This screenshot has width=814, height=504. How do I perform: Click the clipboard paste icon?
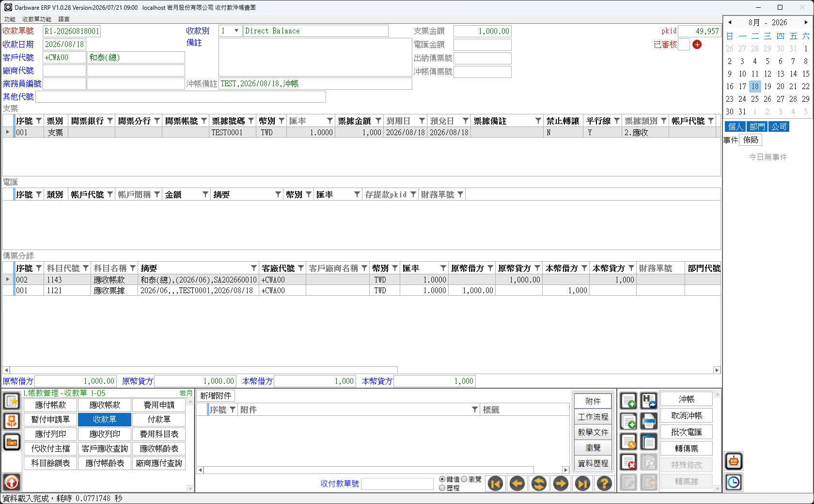pyautogui.click(x=649, y=442)
